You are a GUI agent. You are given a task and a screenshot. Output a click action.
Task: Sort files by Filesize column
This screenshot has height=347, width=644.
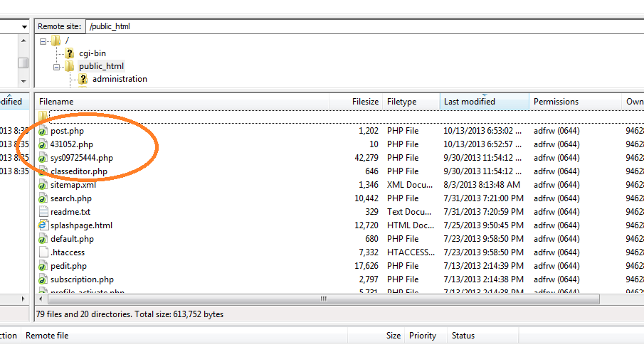tap(356, 102)
